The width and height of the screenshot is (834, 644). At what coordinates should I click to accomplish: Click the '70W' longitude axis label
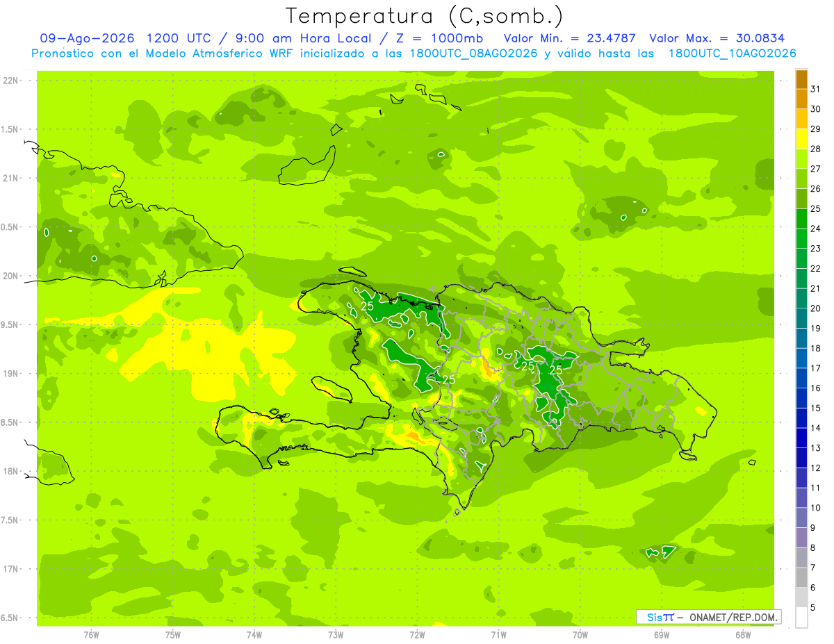tap(580, 634)
